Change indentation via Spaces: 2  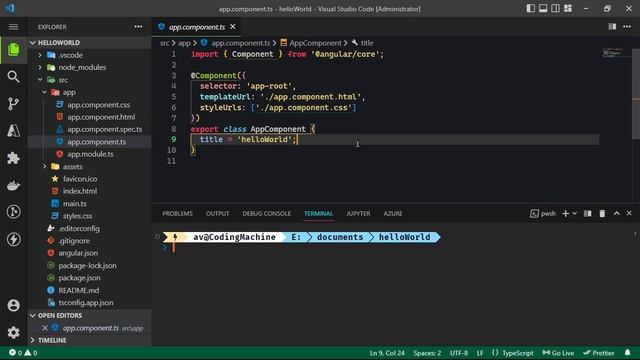pyautogui.click(x=427, y=353)
